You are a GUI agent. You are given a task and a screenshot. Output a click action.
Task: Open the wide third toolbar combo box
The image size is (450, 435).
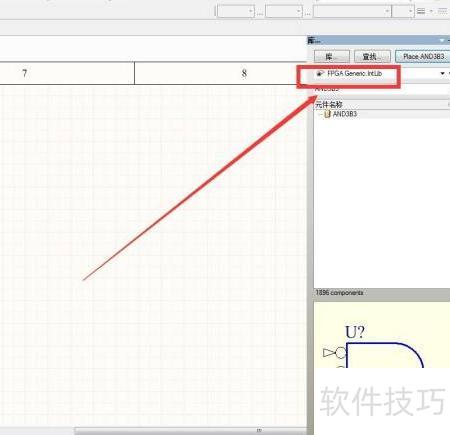tap(352, 12)
